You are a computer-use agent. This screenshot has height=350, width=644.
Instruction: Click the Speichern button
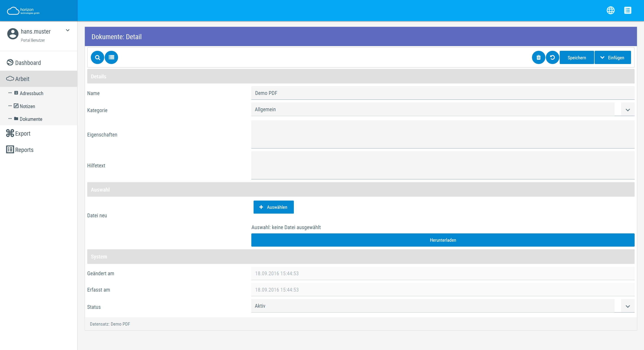(x=577, y=57)
